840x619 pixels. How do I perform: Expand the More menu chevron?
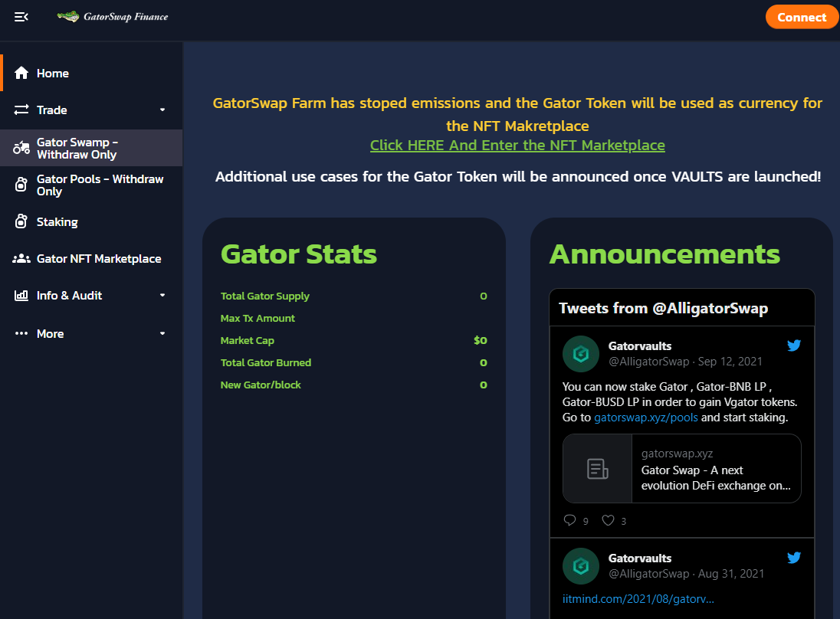(162, 333)
